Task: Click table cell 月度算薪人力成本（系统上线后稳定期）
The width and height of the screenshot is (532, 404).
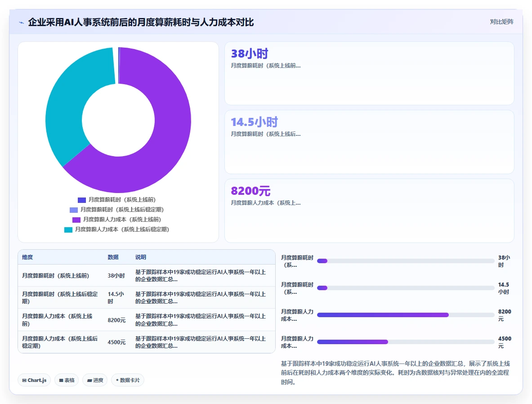Action: 60,342
